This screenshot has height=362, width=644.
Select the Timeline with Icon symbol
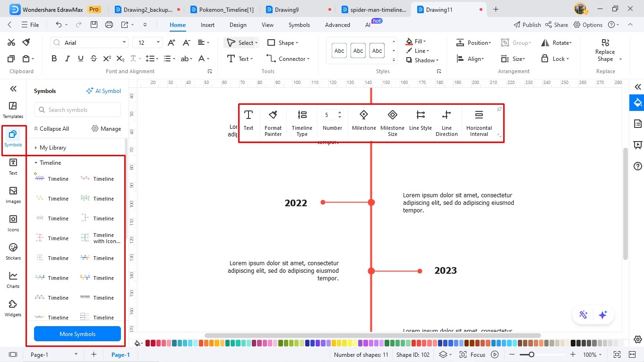coord(100,238)
